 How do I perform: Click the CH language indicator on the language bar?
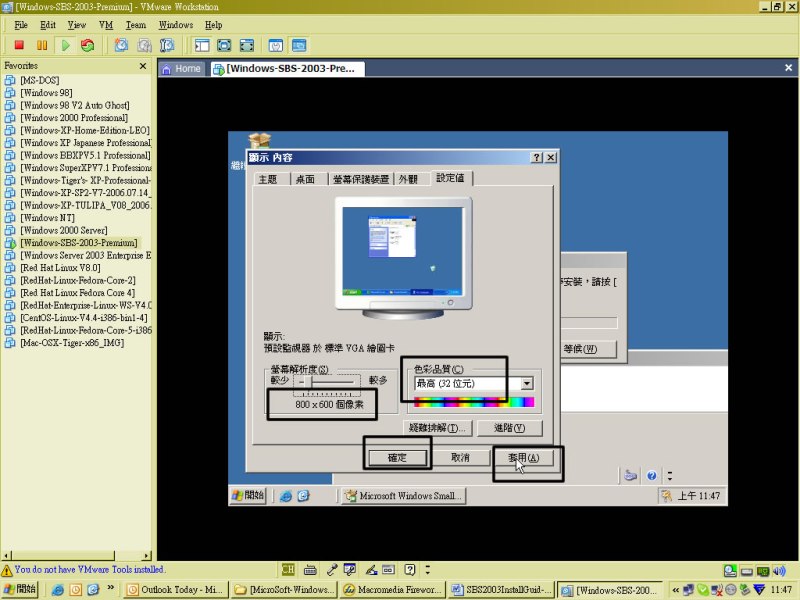pyautogui.click(x=288, y=569)
